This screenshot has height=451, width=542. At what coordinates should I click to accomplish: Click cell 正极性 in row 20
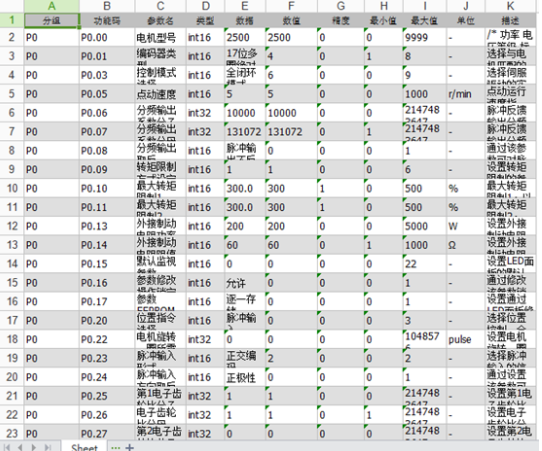click(245, 377)
